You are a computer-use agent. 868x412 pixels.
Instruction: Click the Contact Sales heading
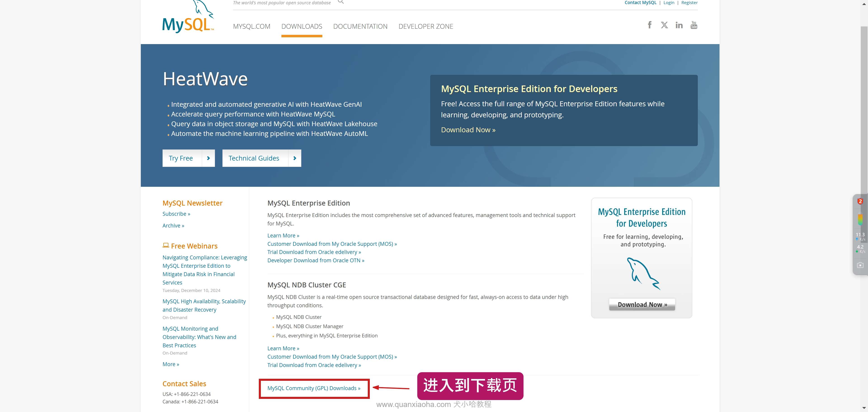pos(184,384)
